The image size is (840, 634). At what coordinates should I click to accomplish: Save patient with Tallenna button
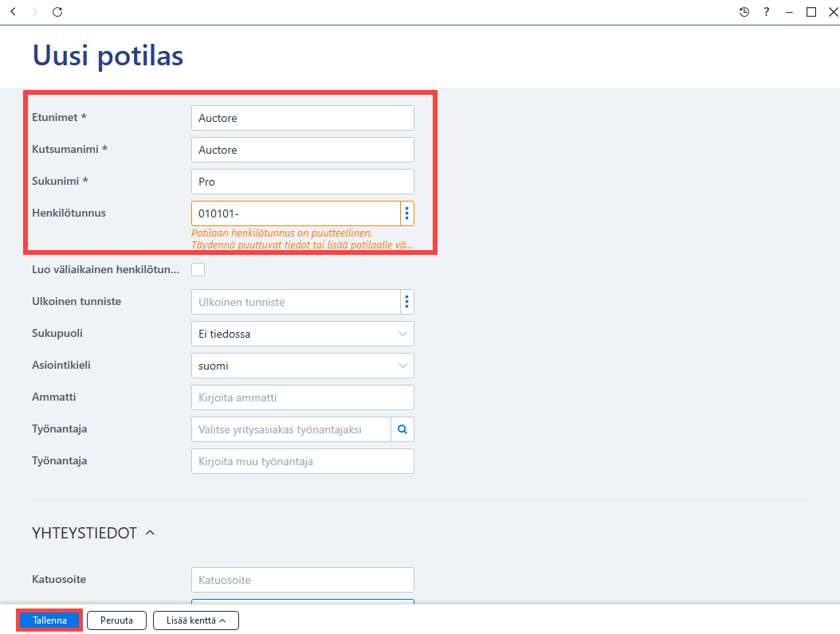pyautogui.click(x=49, y=620)
